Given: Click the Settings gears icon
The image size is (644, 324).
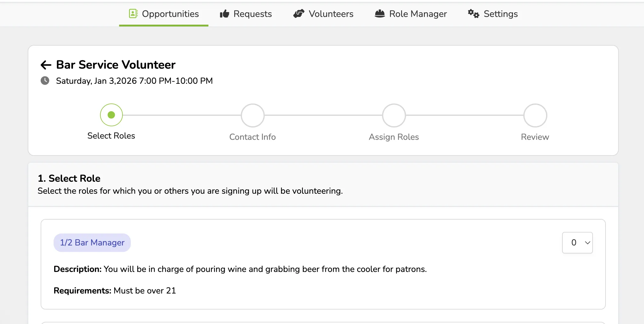Looking at the screenshot, I should tap(473, 14).
